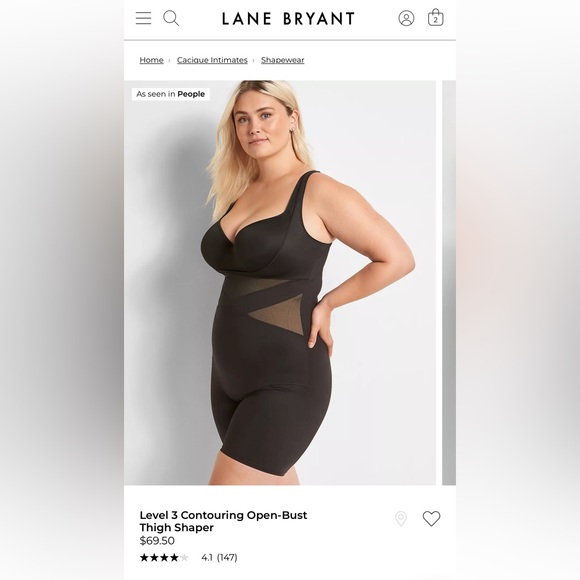Go to the Home breadcrumb link

(151, 60)
